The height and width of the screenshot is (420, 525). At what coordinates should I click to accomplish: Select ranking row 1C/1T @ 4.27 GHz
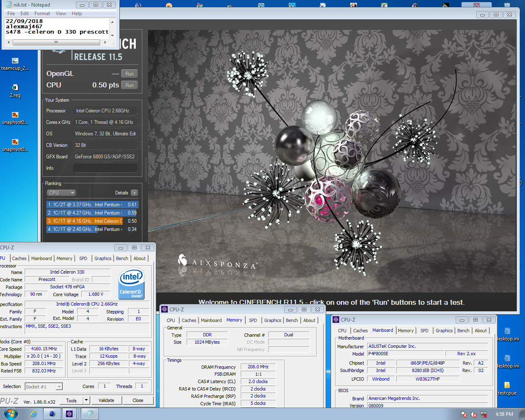click(92, 213)
